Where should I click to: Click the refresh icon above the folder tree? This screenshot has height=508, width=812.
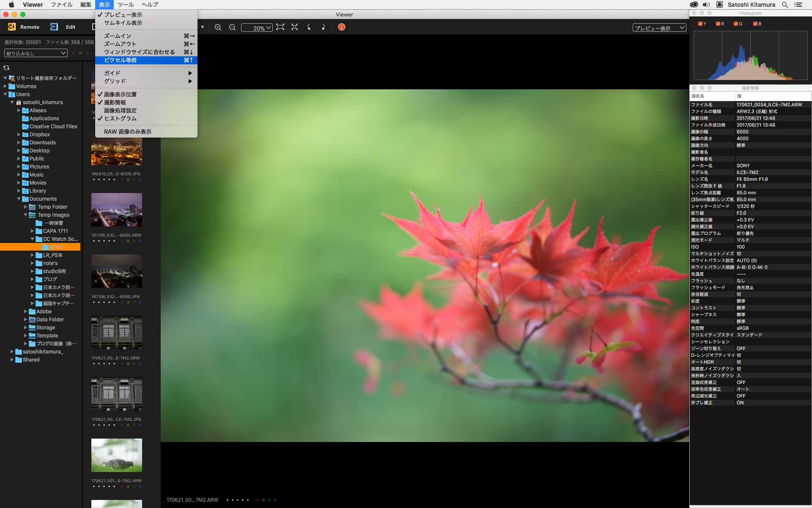click(6, 68)
